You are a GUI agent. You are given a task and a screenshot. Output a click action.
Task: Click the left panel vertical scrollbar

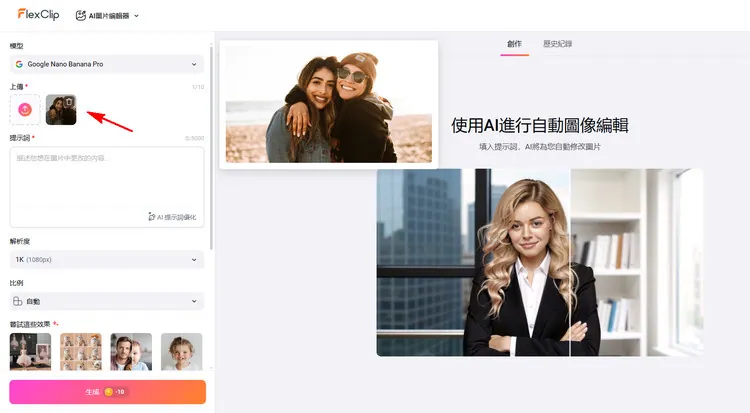(211, 150)
